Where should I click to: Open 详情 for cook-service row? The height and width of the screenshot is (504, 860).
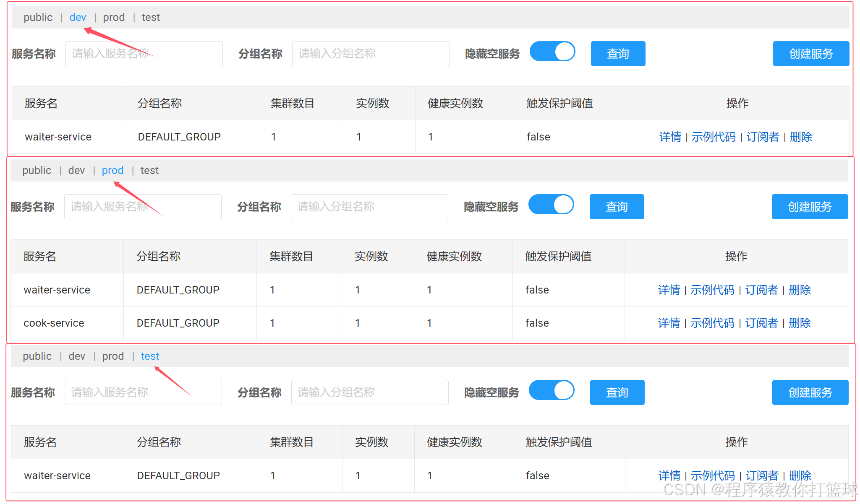669,323
